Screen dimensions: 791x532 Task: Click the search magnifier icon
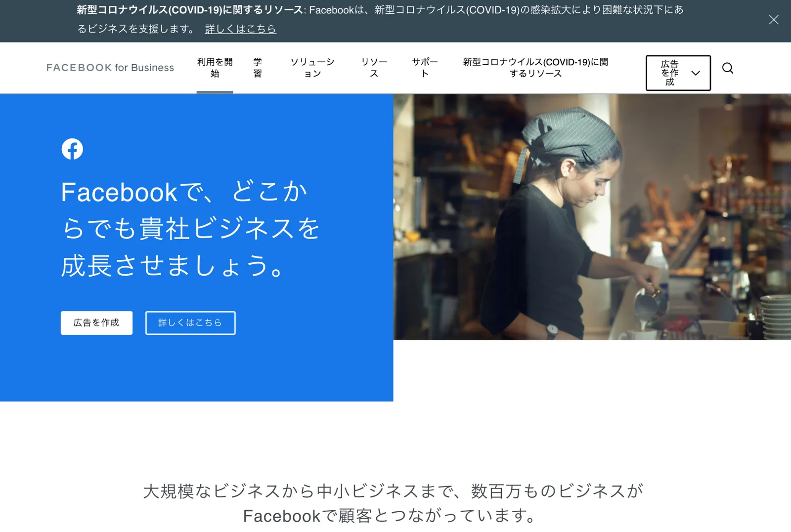tap(727, 68)
